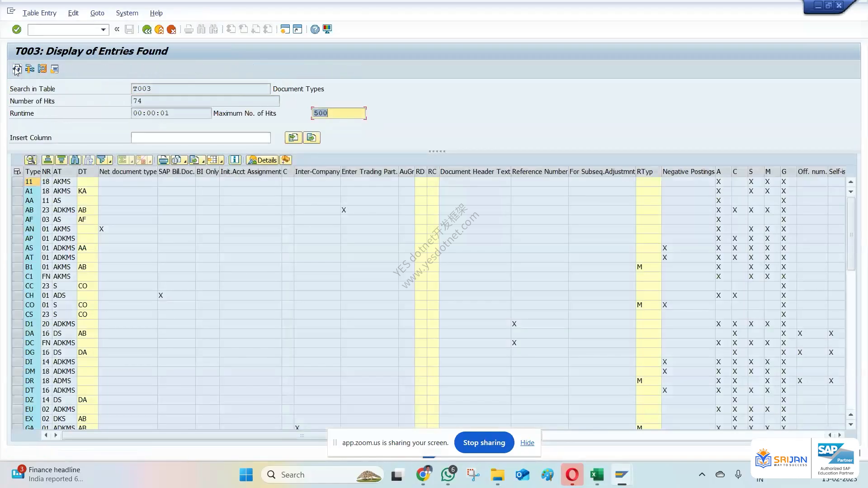The height and width of the screenshot is (488, 868).
Task: Open the Windows Start menu
Action: [246, 475]
